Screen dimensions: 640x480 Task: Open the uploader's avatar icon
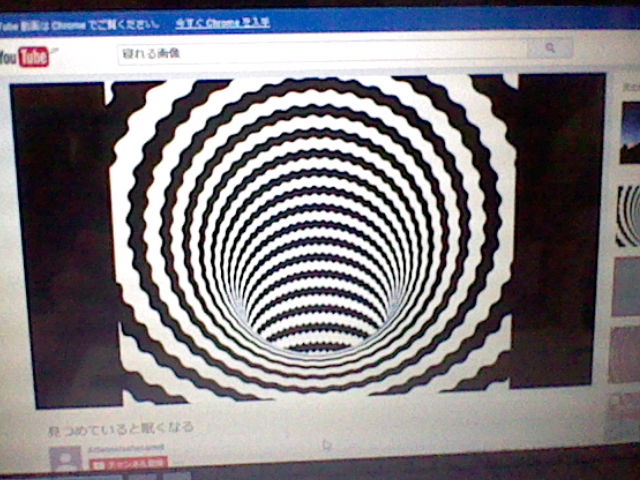[65, 459]
